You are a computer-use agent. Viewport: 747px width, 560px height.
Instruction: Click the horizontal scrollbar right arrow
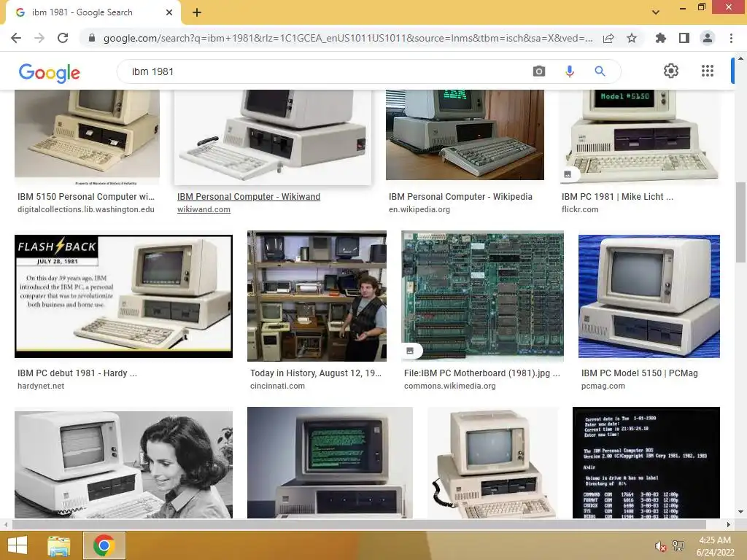pos(729,525)
